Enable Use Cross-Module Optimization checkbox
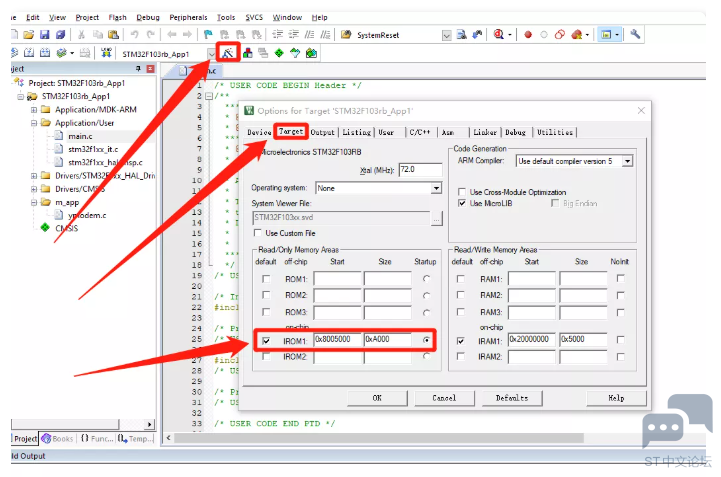This screenshot has height=477, width=721. [x=462, y=192]
